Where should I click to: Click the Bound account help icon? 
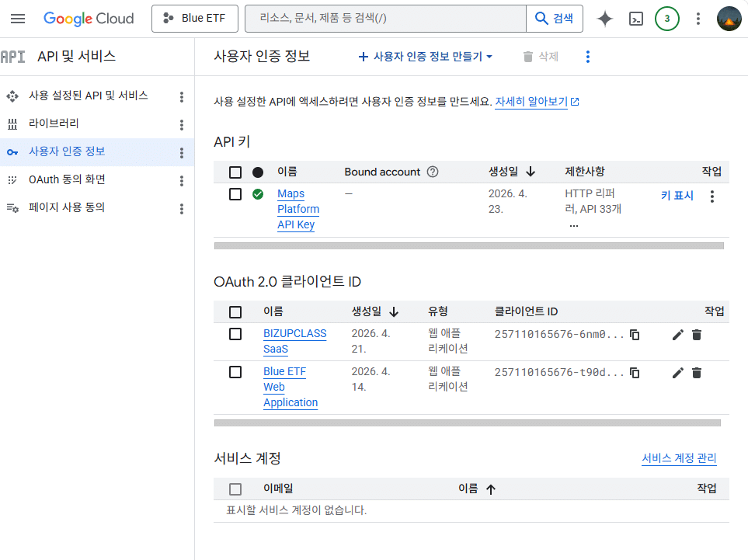coord(433,172)
